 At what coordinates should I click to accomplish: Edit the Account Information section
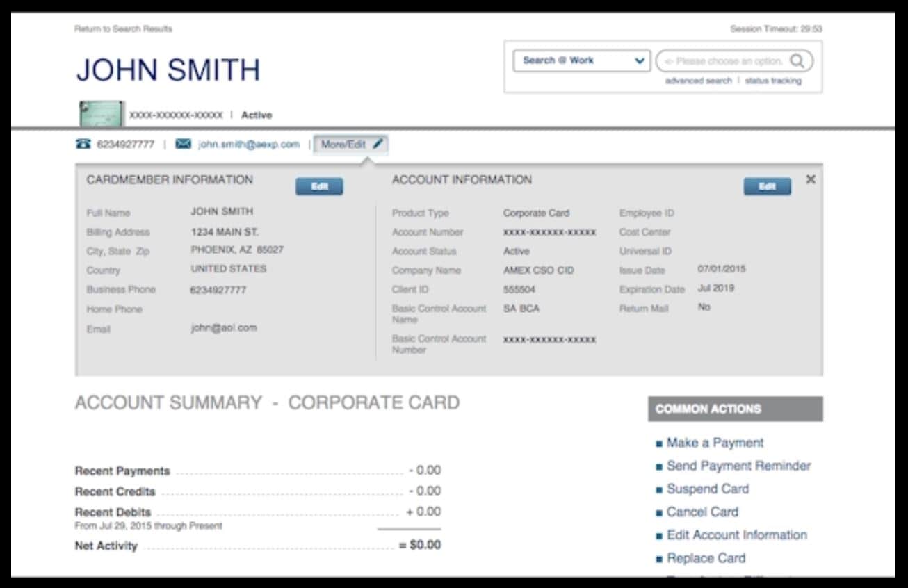767,186
